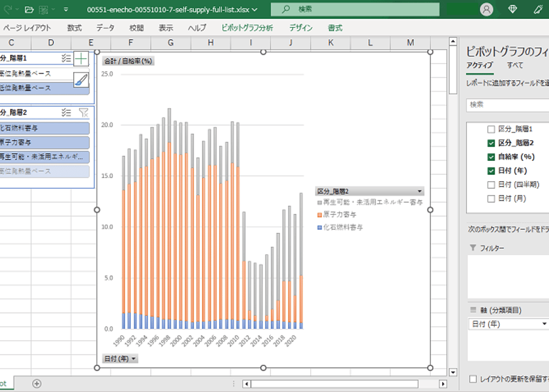
Task: Uncheck the 日付 (年) field
Action: pos(491,171)
